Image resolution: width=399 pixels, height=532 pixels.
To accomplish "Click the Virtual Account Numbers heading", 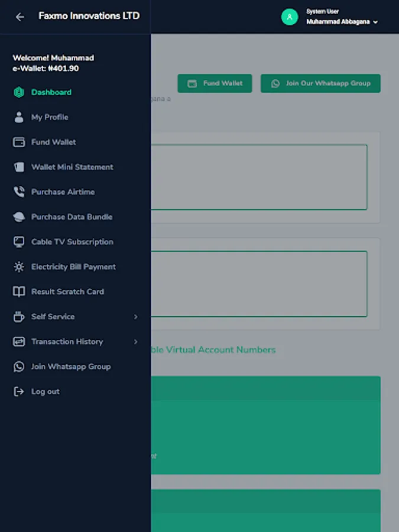I will (x=213, y=350).
